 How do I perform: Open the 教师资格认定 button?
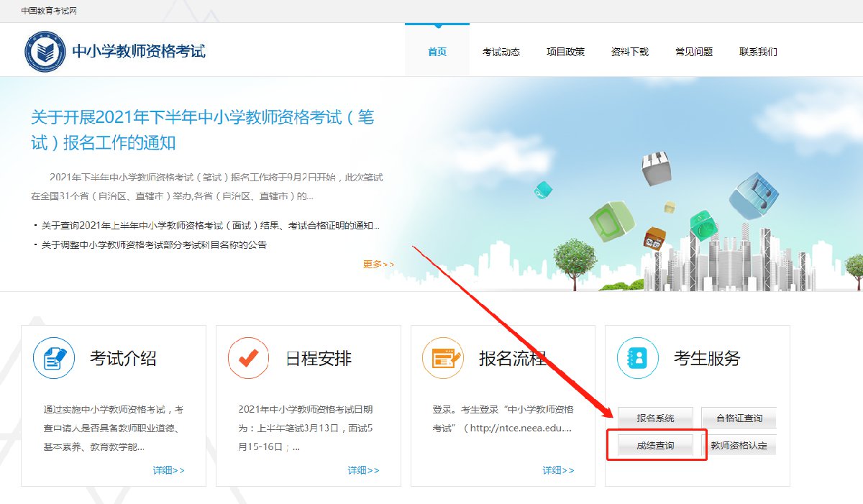tap(739, 446)
